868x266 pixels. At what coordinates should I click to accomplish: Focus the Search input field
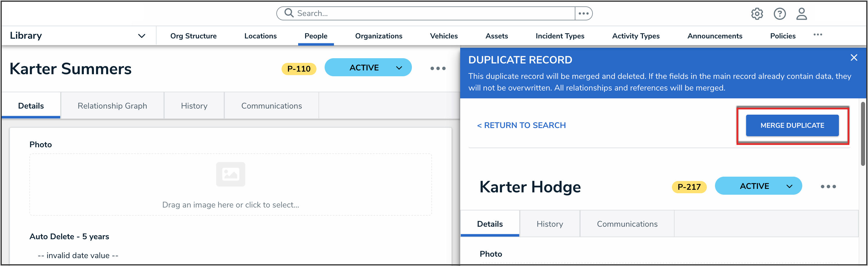(431, 13)
